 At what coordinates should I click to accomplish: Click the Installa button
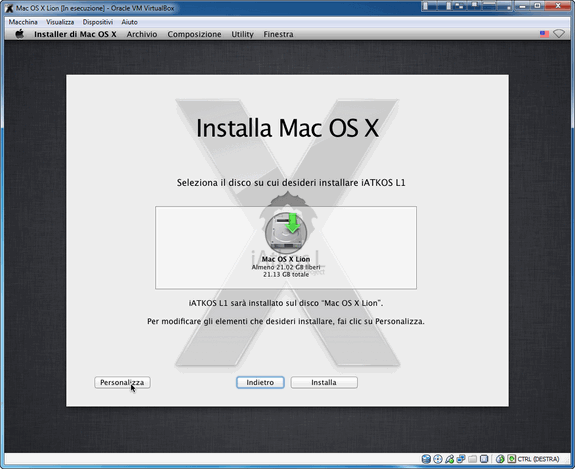pos(324,382)
